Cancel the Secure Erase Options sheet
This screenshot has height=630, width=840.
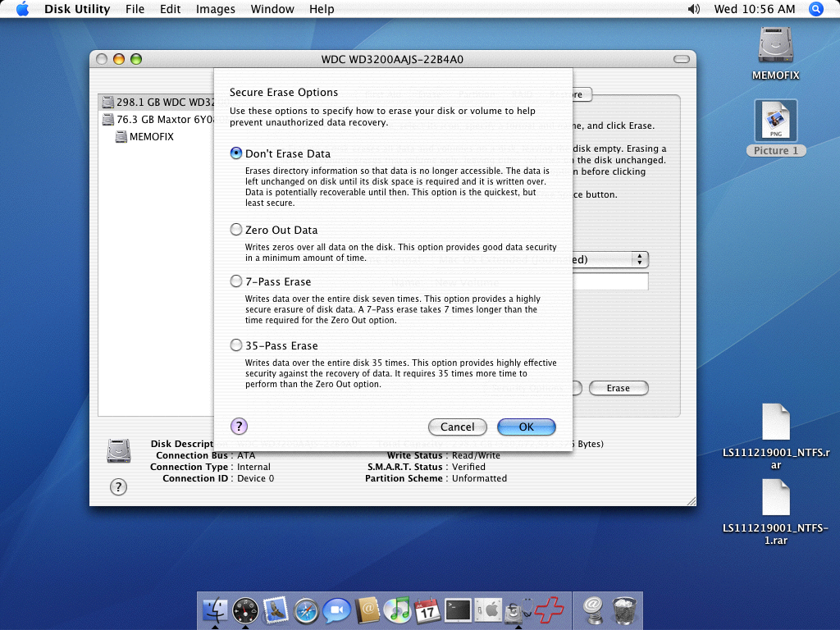(458, 427)
